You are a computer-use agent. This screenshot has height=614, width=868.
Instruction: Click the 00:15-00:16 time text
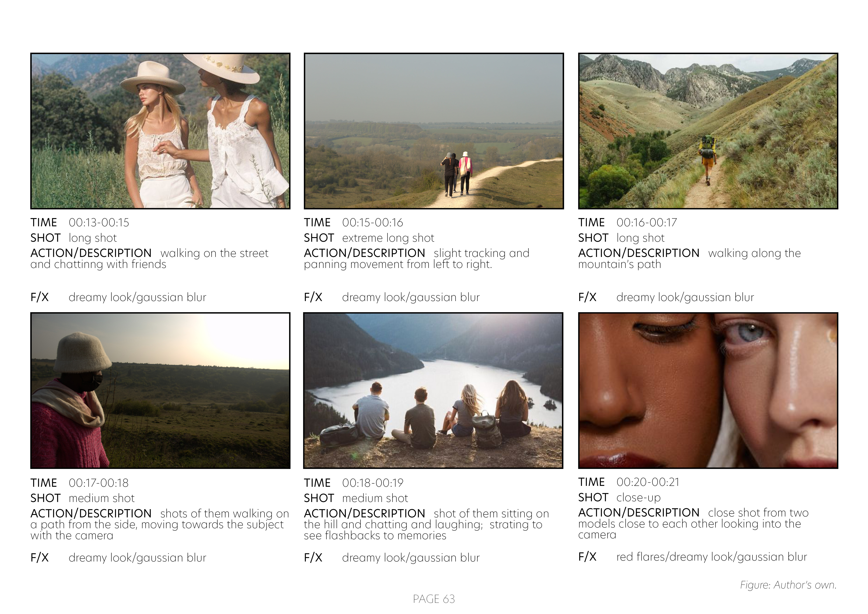point(372,223)
